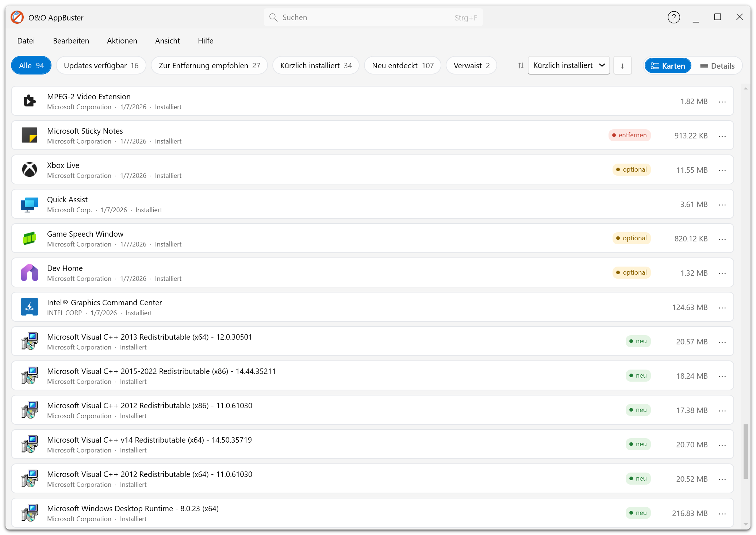Open the three-dot menu for Quick Assist

722,205
